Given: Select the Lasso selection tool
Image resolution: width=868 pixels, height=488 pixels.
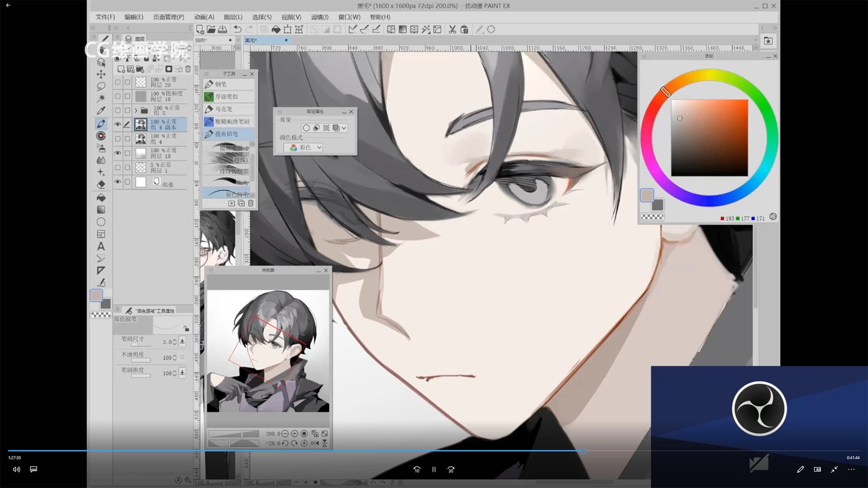Looking at the screenshot, I should pyautogui.click(x=101, y=86).
